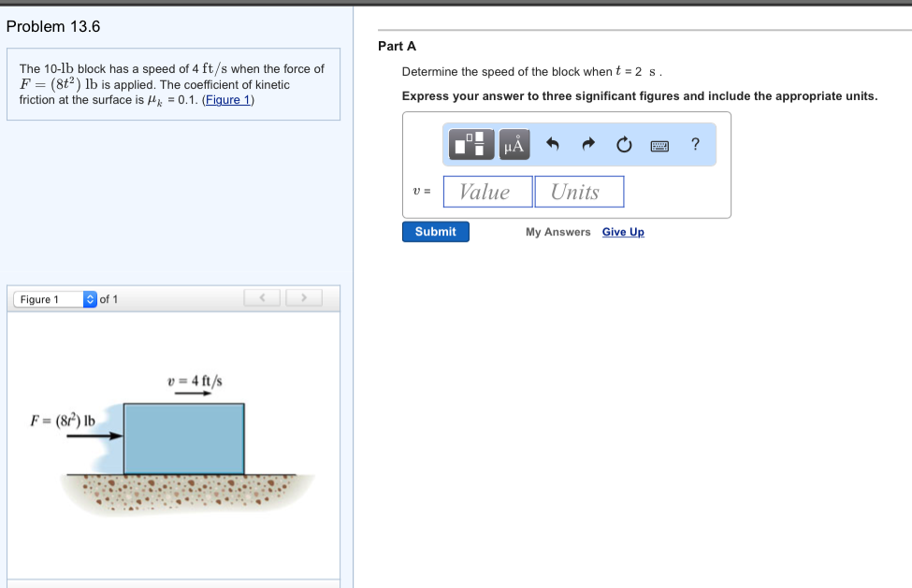
Task: Click the next figure chevron arrow
Action: pyautogui.click(x=303, y=297)
